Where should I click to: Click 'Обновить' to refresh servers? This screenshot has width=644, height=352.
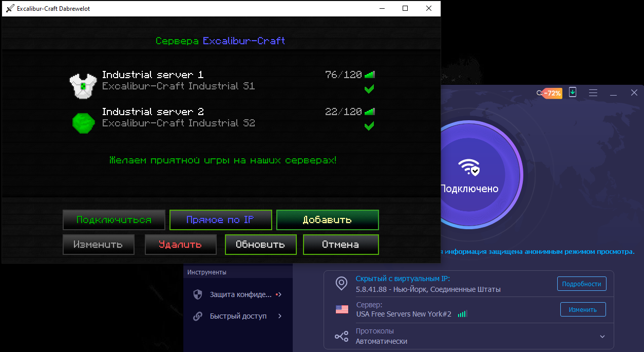pyautogui.click(x=261, y=245)
